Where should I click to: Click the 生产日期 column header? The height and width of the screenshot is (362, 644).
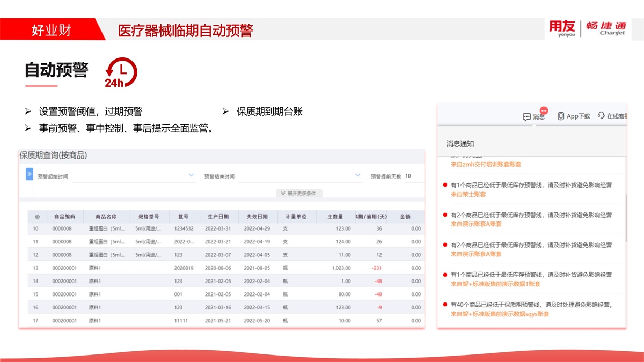point(218,217)
